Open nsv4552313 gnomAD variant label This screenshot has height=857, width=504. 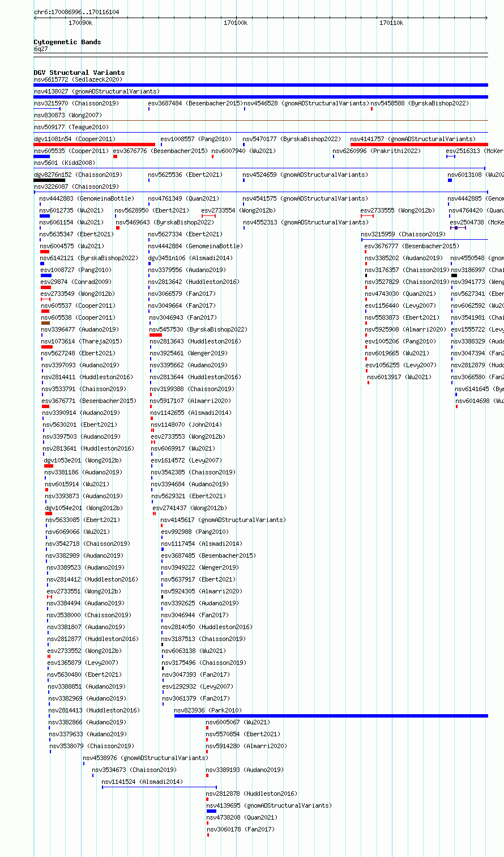(x=306, y=223)
